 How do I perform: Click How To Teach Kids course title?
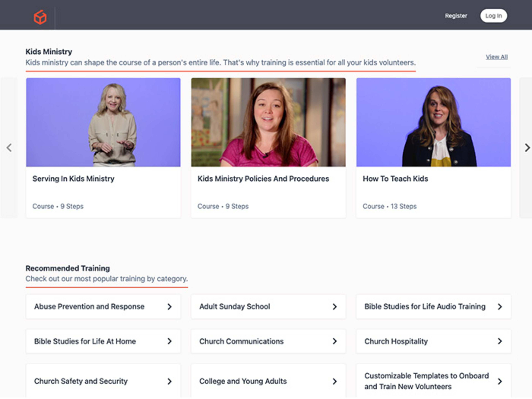395,179
